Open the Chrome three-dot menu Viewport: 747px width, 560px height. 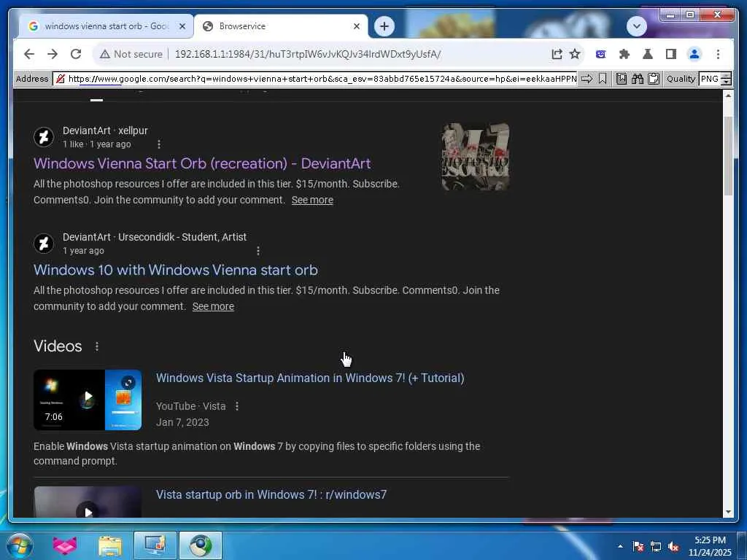tap(718, 54)
